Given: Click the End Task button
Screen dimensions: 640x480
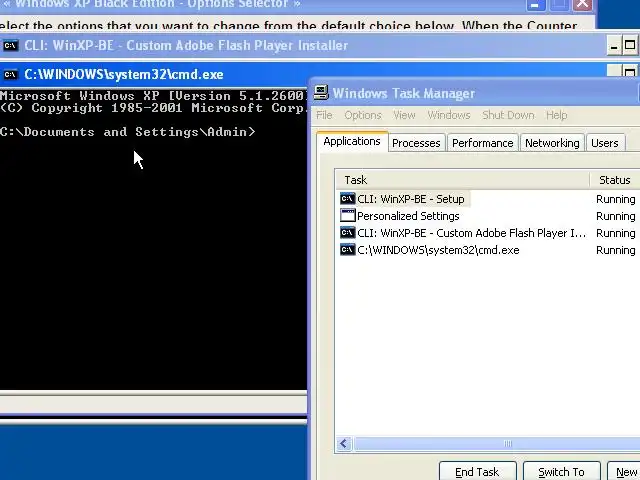Looking at the screenshot, I should point(478,472).
